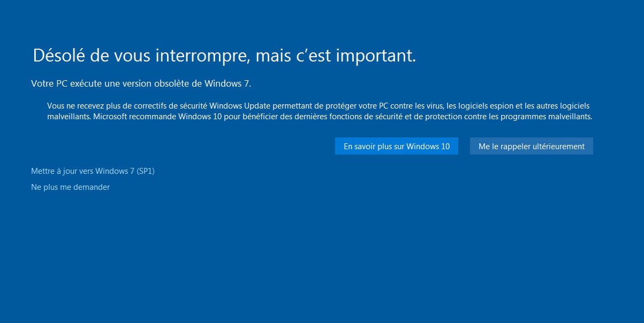The height and width of the screenshot is (323, 644).
Task: Click the 'Me le rappeler ultérieurement' button
Action: pyautogui.click(x=532, y=146)
